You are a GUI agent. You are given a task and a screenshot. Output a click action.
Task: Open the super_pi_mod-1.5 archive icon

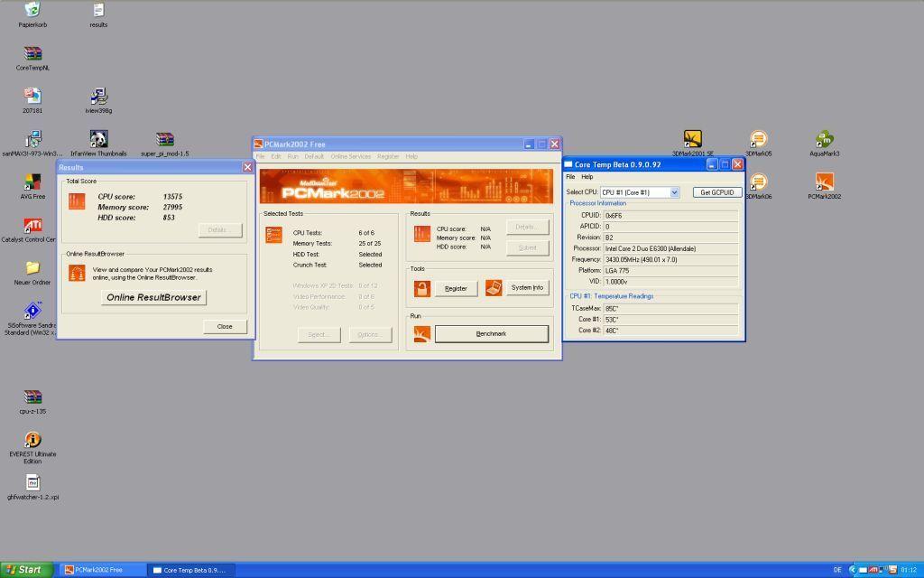[164, 139]
